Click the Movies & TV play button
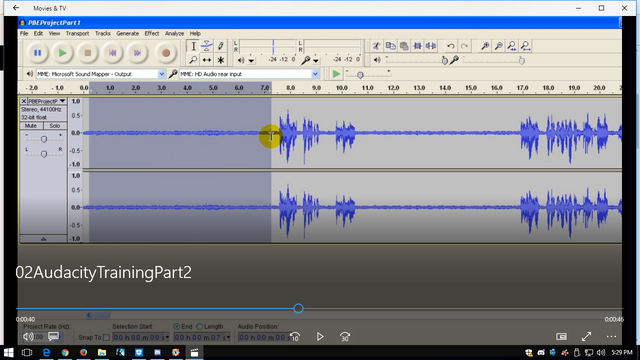This screenshot has width=640, height=360. tap(320, 337)
